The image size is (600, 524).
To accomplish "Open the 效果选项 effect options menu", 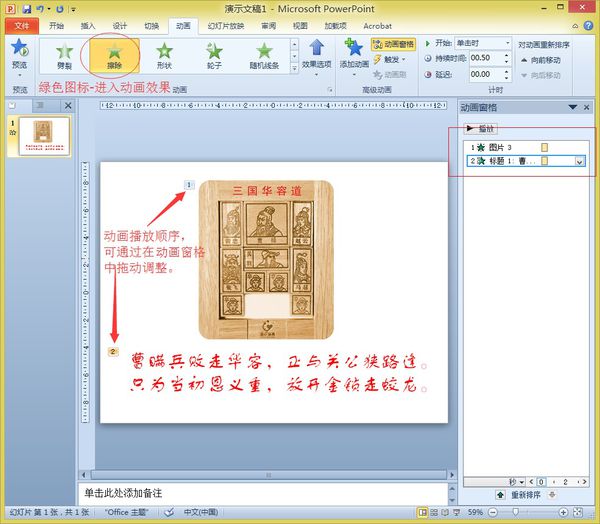I will coord(316,57).
